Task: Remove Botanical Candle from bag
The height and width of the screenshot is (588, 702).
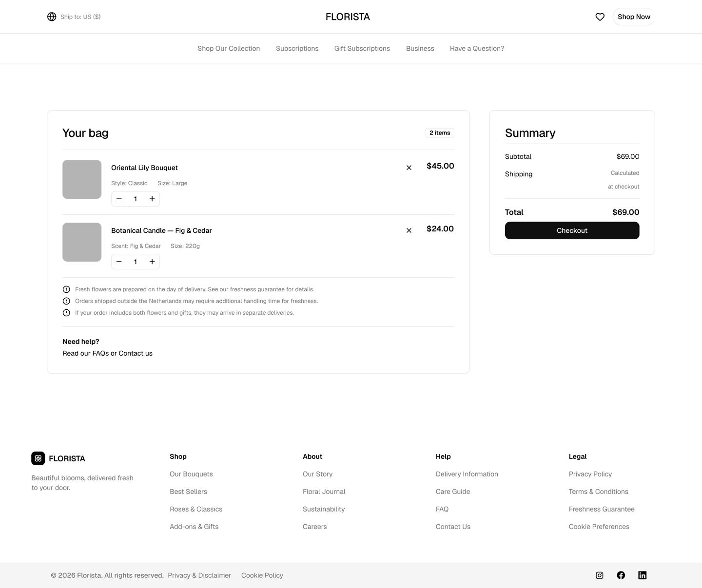Action: pos(409,230)
